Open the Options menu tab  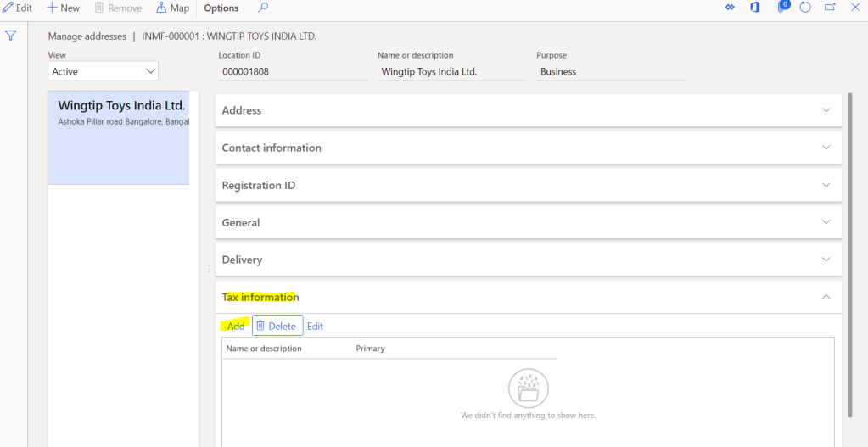point(221,8)
